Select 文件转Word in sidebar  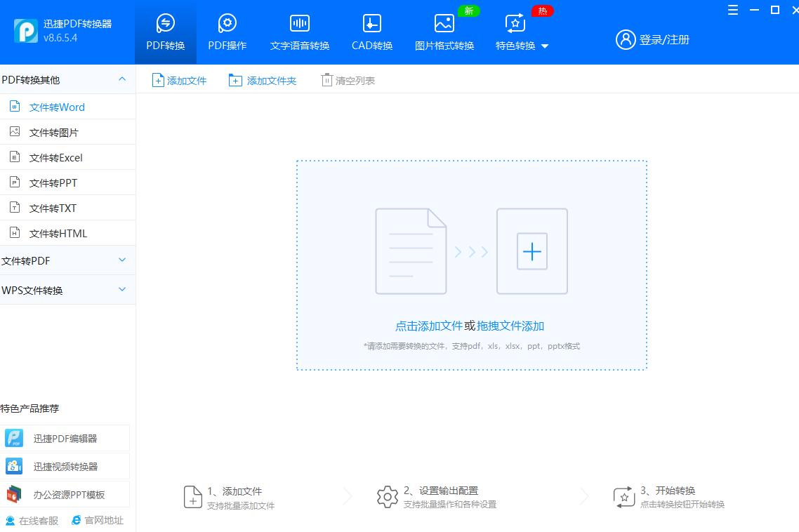[67, 107]
